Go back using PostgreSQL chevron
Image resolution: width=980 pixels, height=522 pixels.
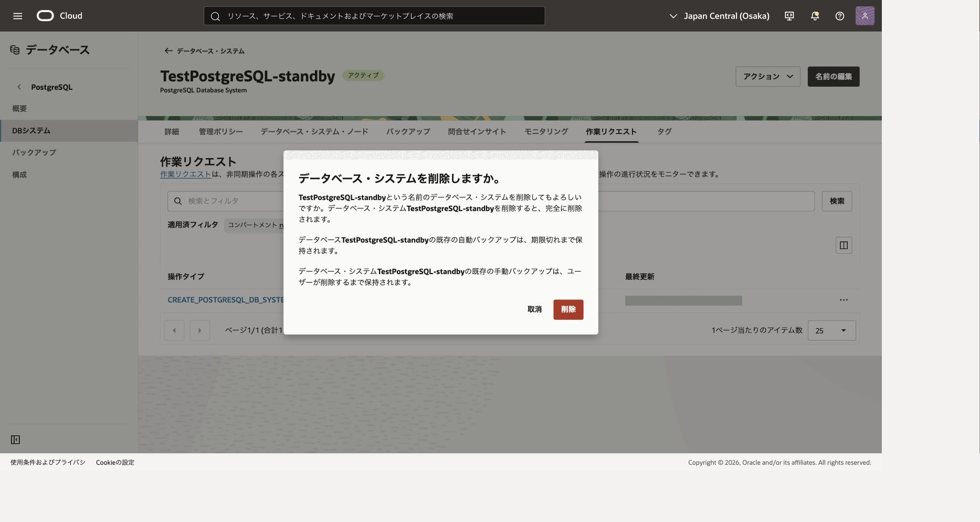point(19,87)
